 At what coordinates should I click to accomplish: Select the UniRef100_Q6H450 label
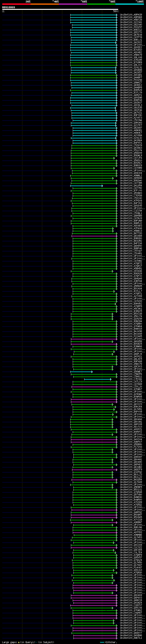pyautogui.click(x=131, y=246)
